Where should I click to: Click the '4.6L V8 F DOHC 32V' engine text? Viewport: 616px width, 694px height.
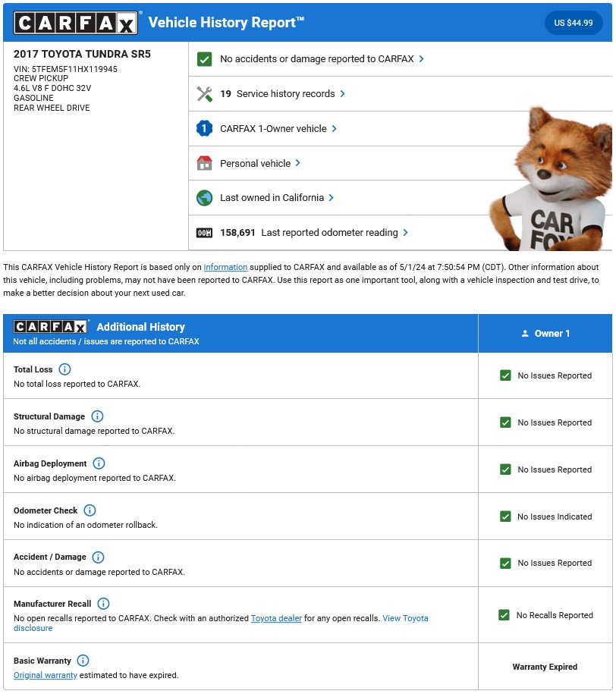pyautogui.click(x=52, y=88)
